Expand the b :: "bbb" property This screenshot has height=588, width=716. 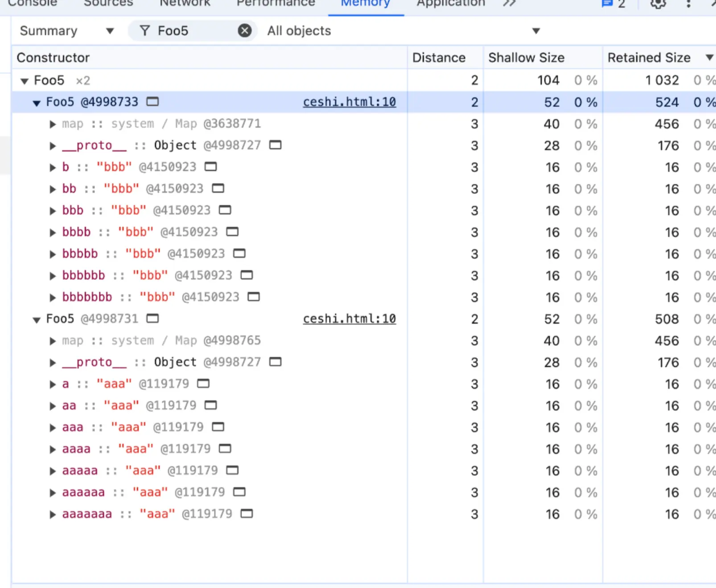pos(53,167)
